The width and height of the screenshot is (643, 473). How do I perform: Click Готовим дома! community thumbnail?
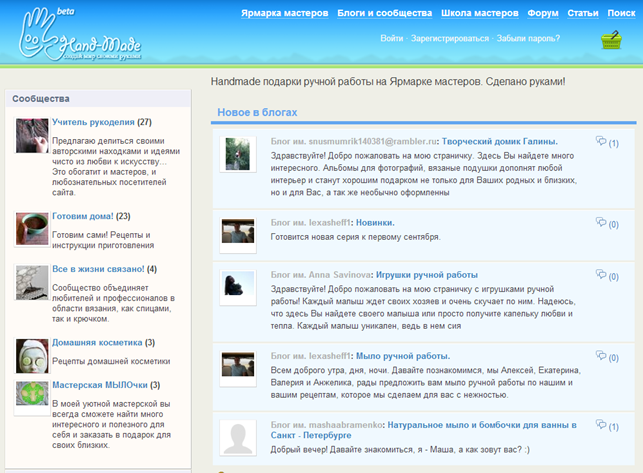[32, 229]
